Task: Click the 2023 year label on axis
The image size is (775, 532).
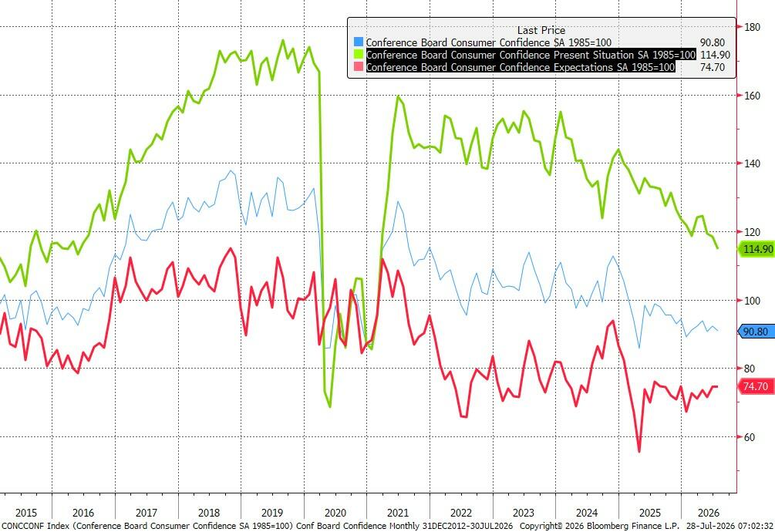Action: point(524,512)
